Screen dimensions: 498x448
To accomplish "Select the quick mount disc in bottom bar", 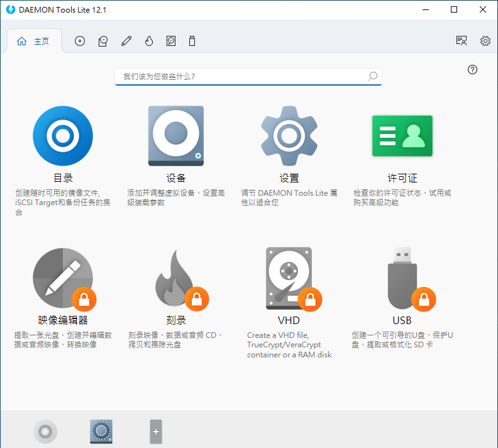I will click(x=45, y=432).
